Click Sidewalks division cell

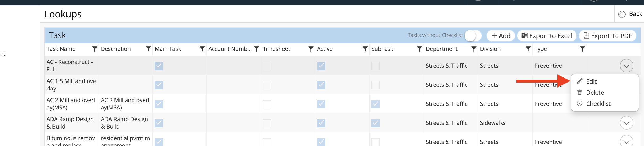tap(493, 123)
